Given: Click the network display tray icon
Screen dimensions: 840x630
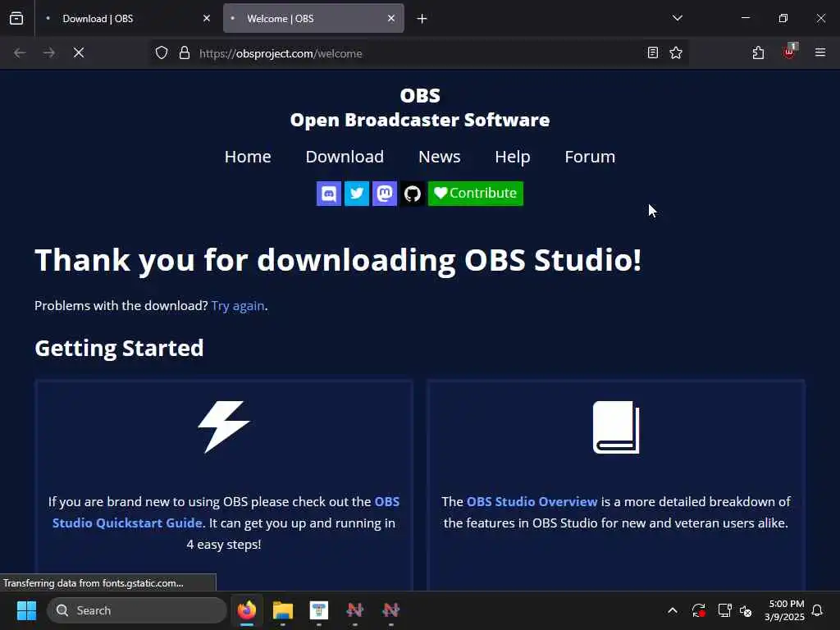Looking at the screenshot, I should (724, 610).
